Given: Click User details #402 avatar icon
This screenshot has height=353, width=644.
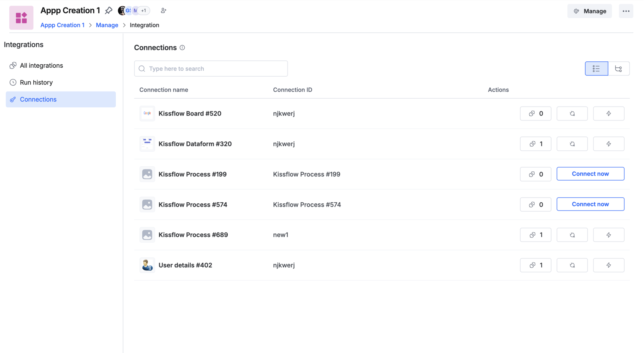Looking at the screenshot, I should 147,265.
